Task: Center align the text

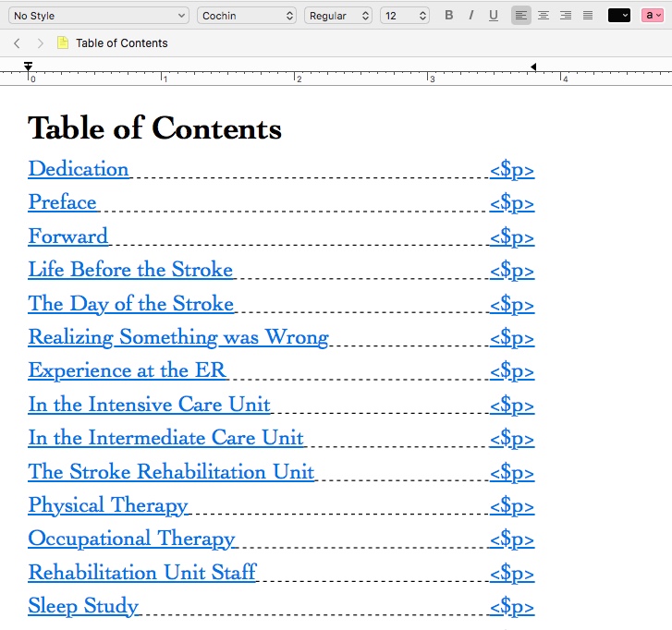Action: (x=544, y=16)
